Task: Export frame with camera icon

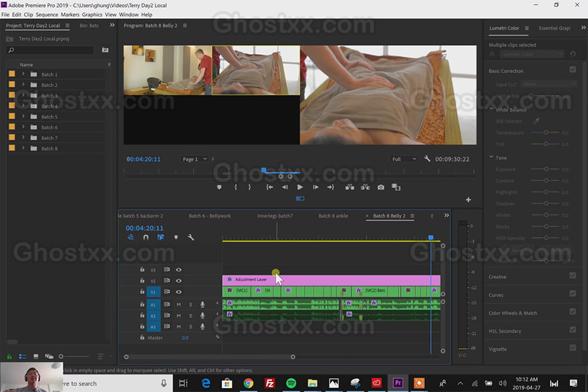Action: [381, 187]
